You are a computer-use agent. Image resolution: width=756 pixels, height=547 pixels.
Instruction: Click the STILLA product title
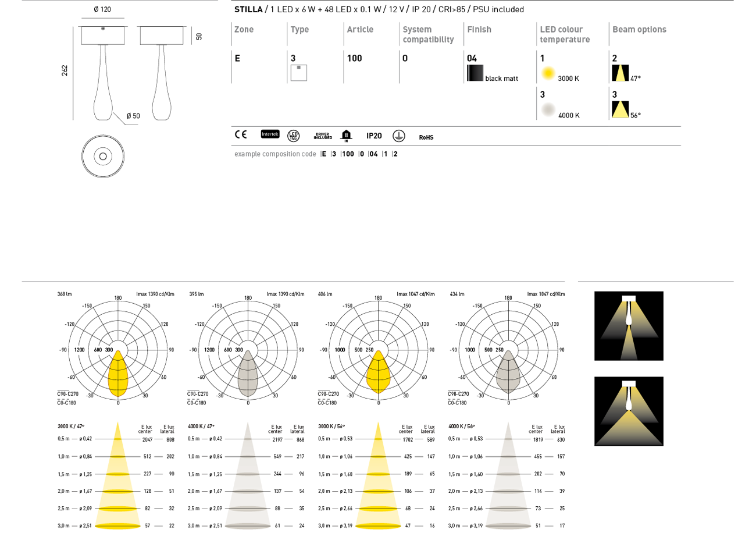pos(248,9)
